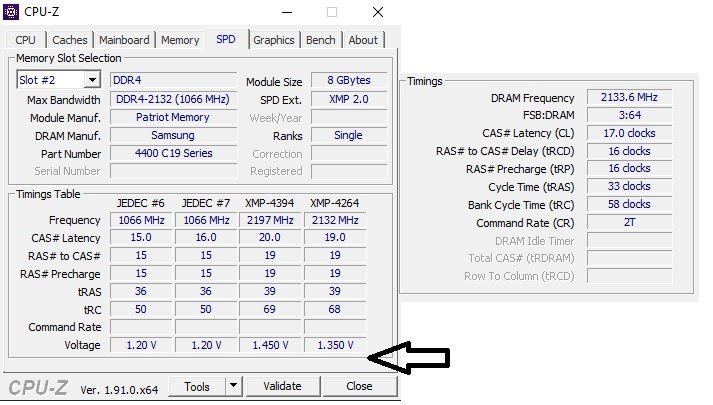Click the empty Serial Number field
This screenshot has height=405, width=713.
coord(173,171)
